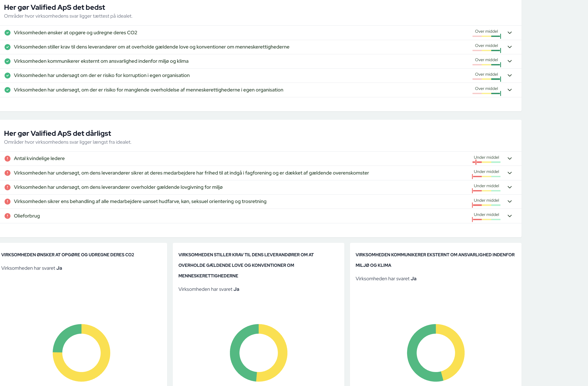The image size is (588, 386).
Task: Select the warning icon next to Olieforbrug
Action: pos(7,216)
